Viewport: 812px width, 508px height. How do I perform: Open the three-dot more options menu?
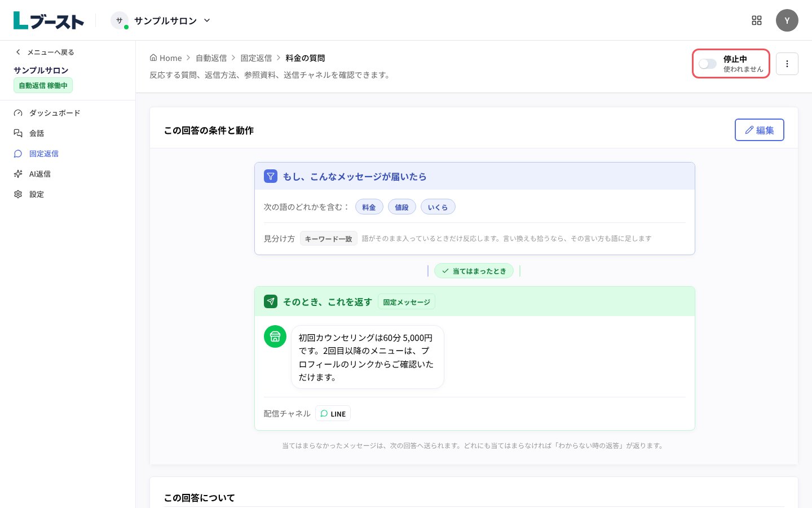pos(787,64)
